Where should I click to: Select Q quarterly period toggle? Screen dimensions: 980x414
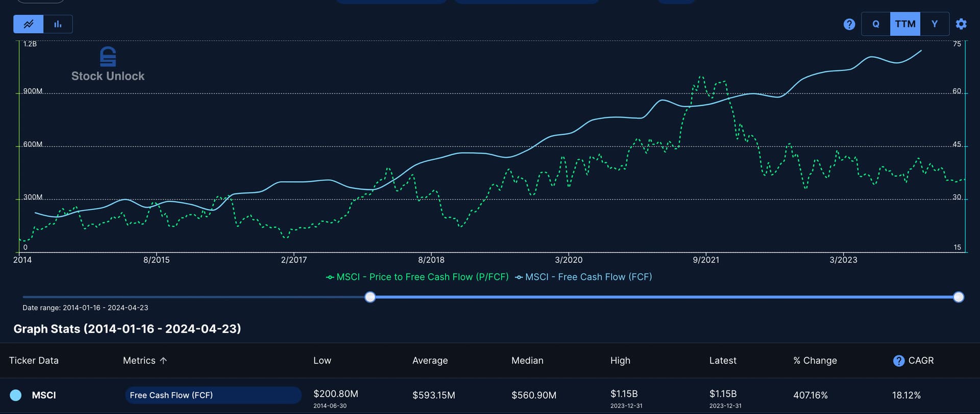pos(875,24)
